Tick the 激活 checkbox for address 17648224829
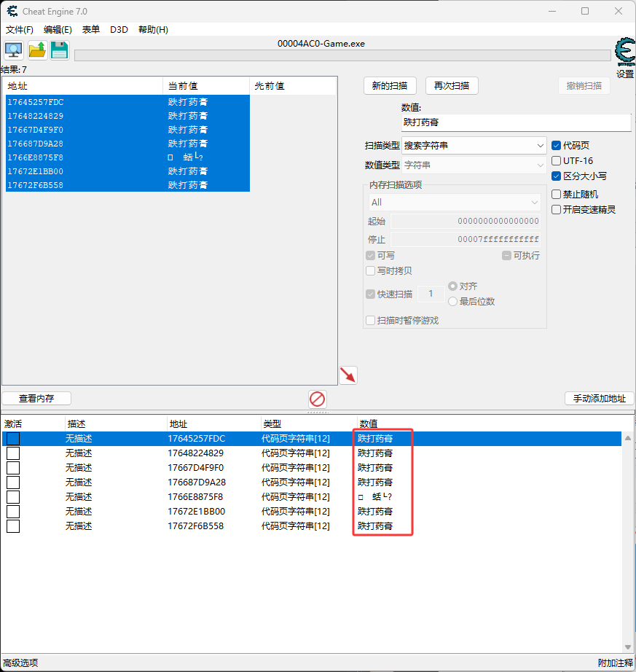636x672 pixels. (x=13, y=453)
